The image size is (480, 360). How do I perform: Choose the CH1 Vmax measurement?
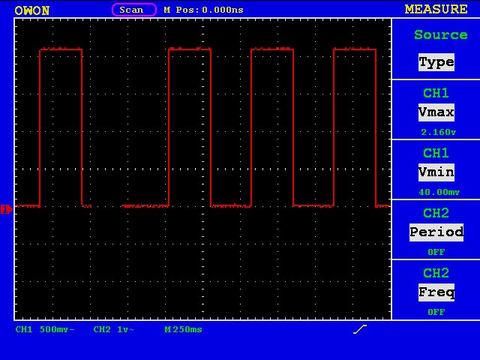tap(436, 112)
